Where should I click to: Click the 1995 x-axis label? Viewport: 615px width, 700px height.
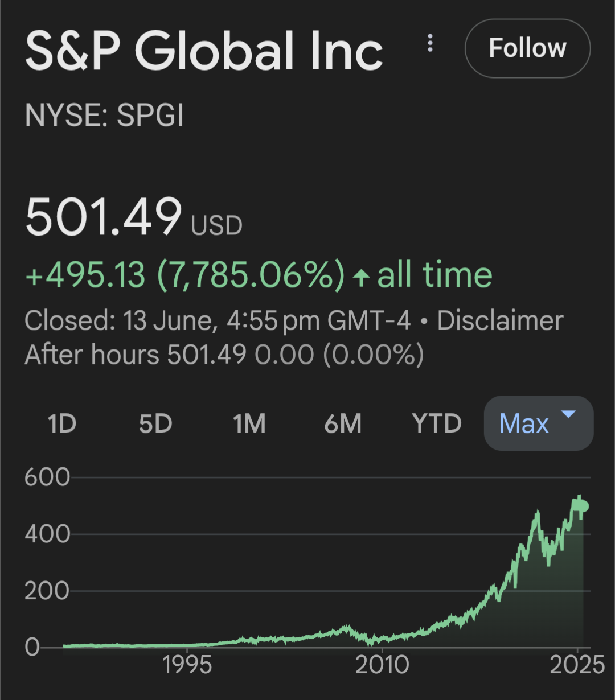point(187,665)
